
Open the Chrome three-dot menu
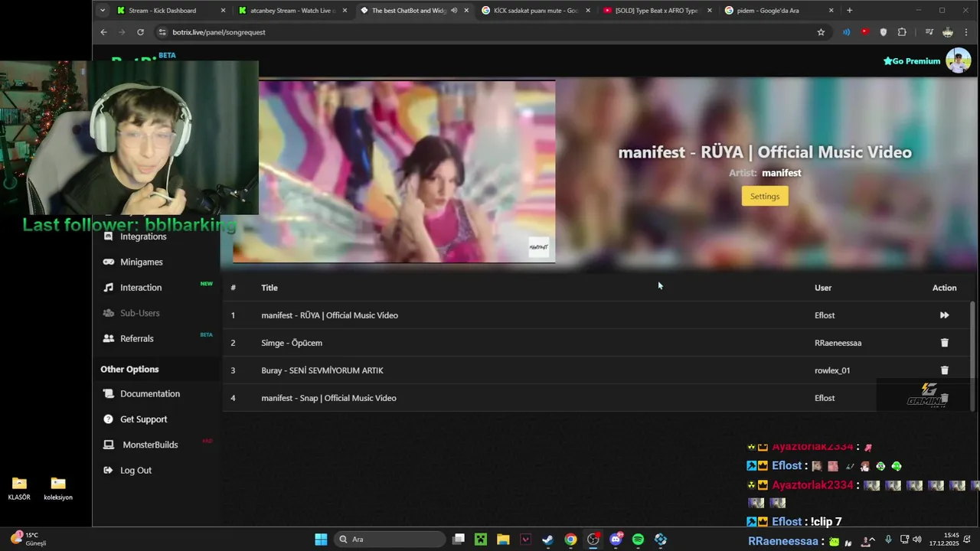click(x=967, y=32)
